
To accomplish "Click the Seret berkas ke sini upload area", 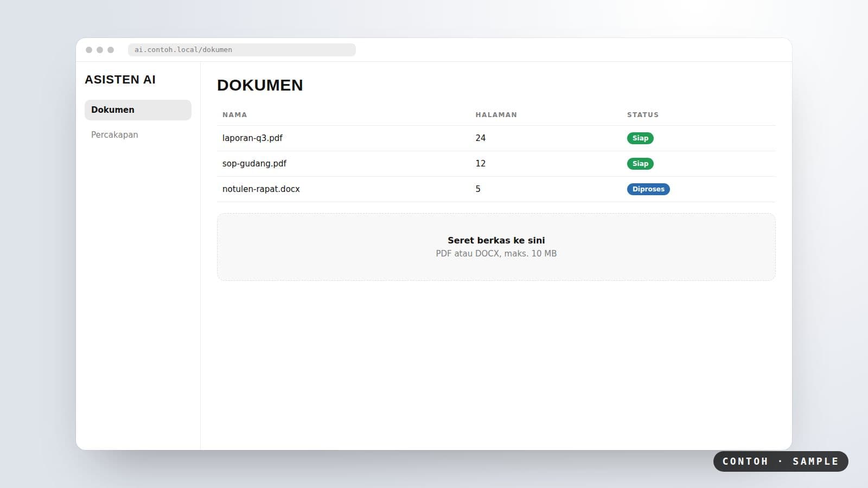I will tap(496, 247).
